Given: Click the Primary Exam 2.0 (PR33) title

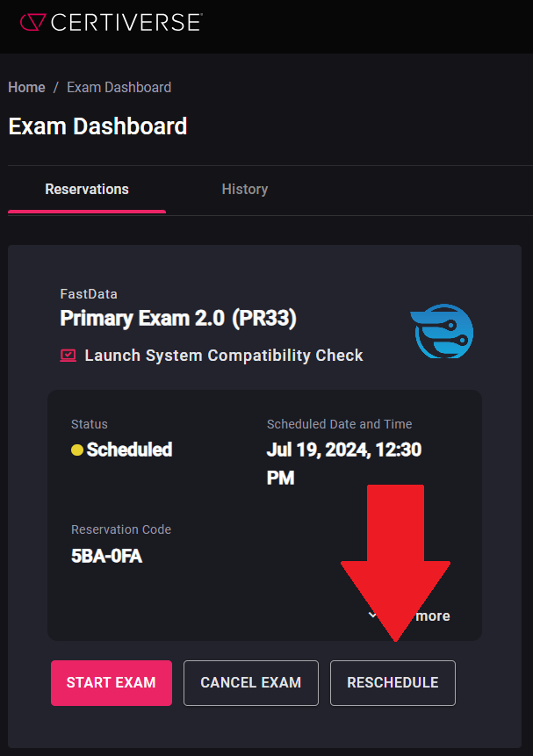Looking at the screenshot, I should pyautogui.click(x=178, y=318).
